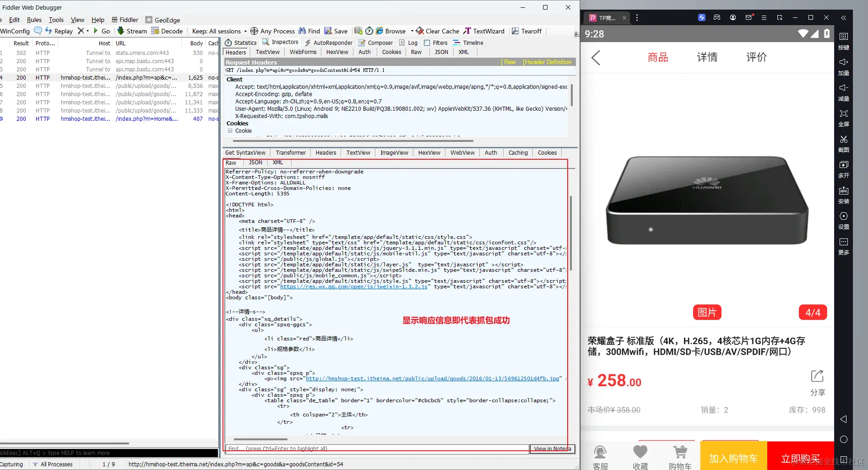Click the gamepad icon in emulator title bar
Viewport: 868px width, 470px height.
717,17
